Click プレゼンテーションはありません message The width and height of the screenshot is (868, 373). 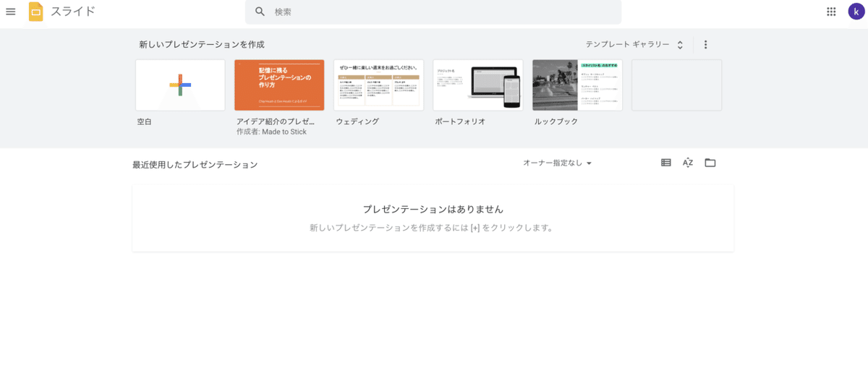click(433, 209)
